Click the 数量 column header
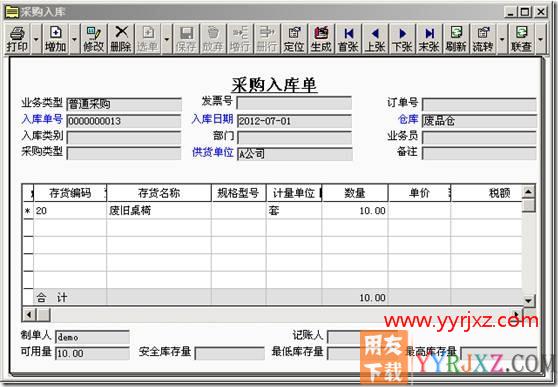The image size is (558, 387). pyautogui.click(x=355, y=193)
